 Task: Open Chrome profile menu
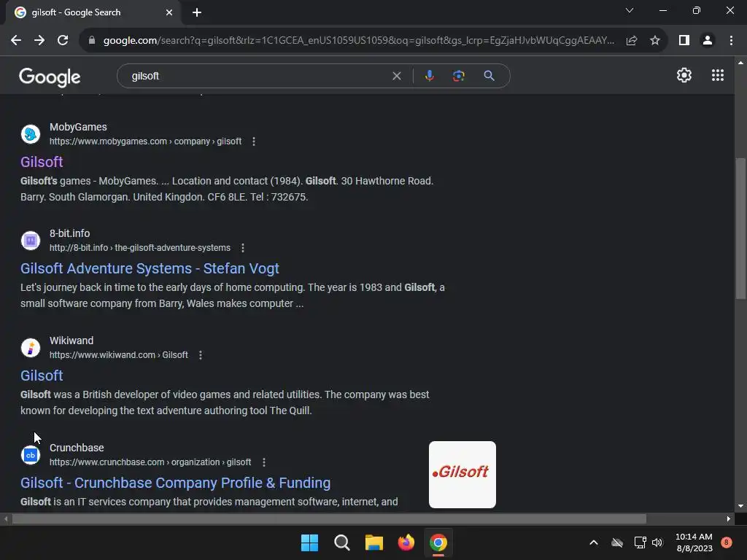coord(708,41)
